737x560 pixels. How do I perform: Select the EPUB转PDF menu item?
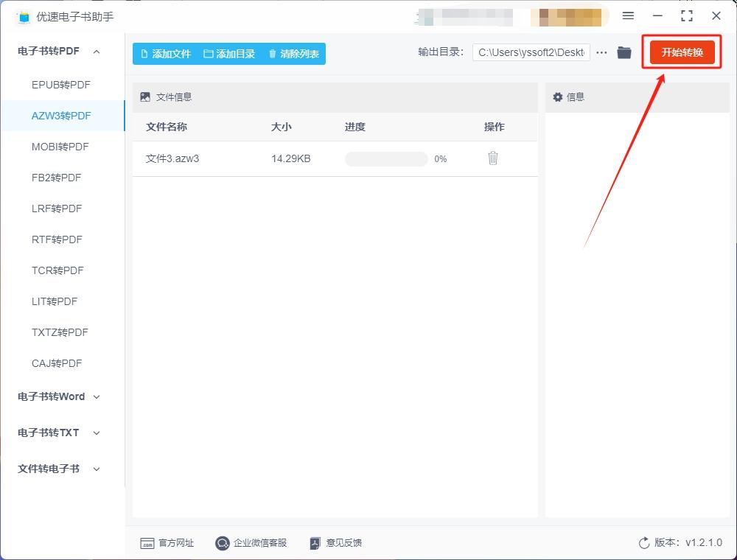click(63, 85)
